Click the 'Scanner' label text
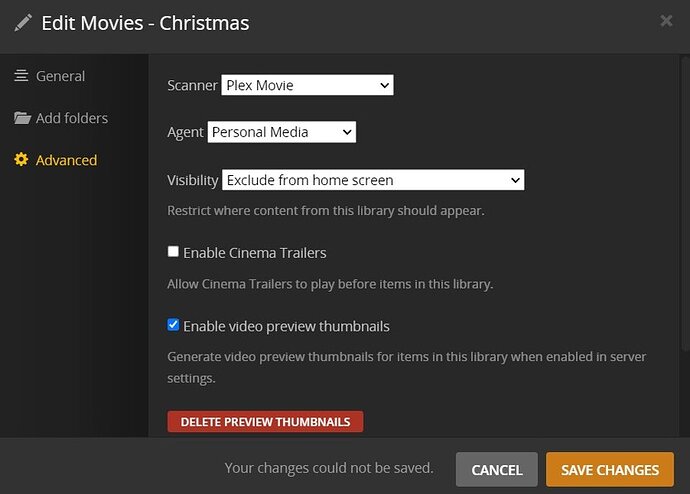This screenshot has height=494, width=690. click(x=192, y=85)
